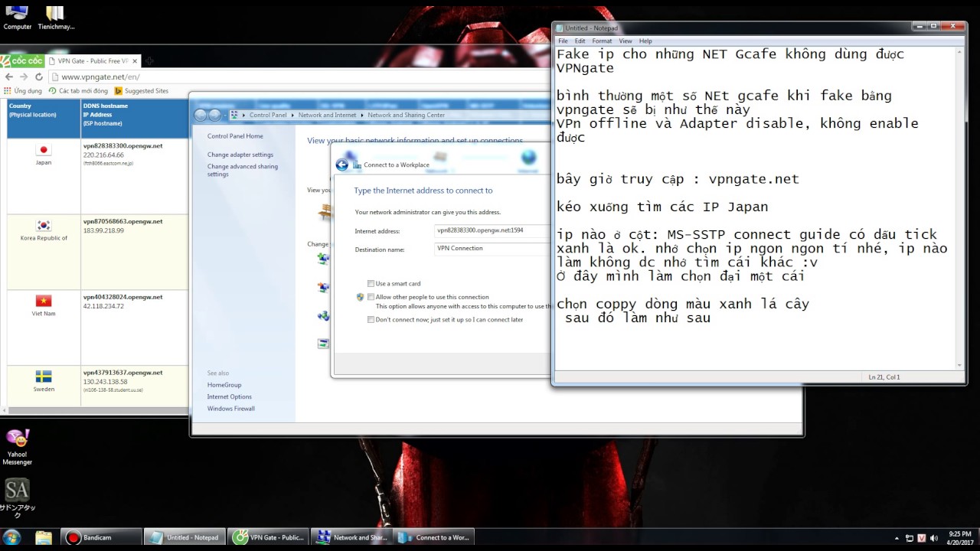Close the VPN Gate browser tab

135,60
